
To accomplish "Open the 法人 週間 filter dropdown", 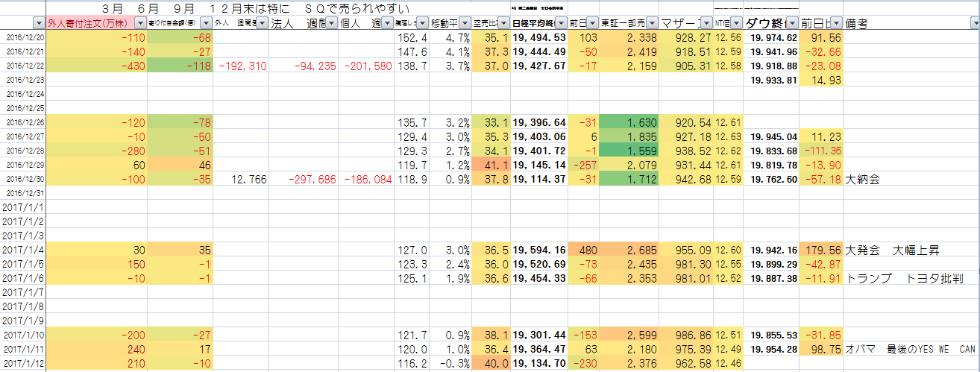I will click(x=330, y=23).
